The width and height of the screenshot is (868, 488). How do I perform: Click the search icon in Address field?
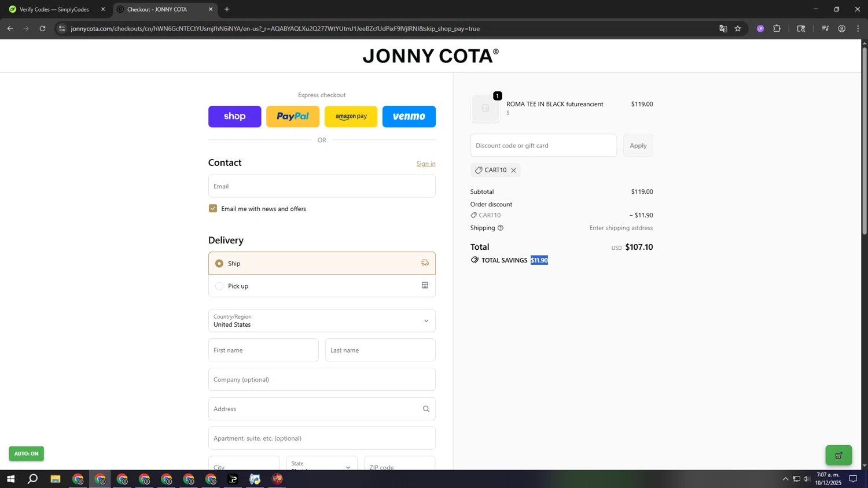(426, 409)
